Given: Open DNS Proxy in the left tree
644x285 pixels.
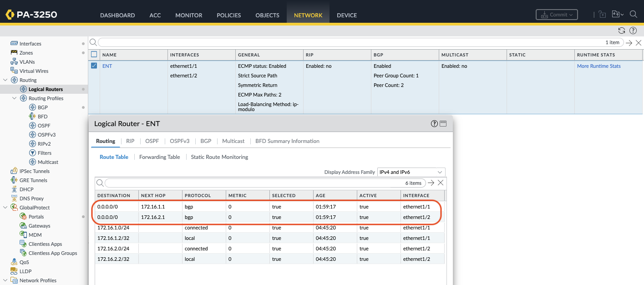Looking at the screenshot, I should click(x=31, y=198).
